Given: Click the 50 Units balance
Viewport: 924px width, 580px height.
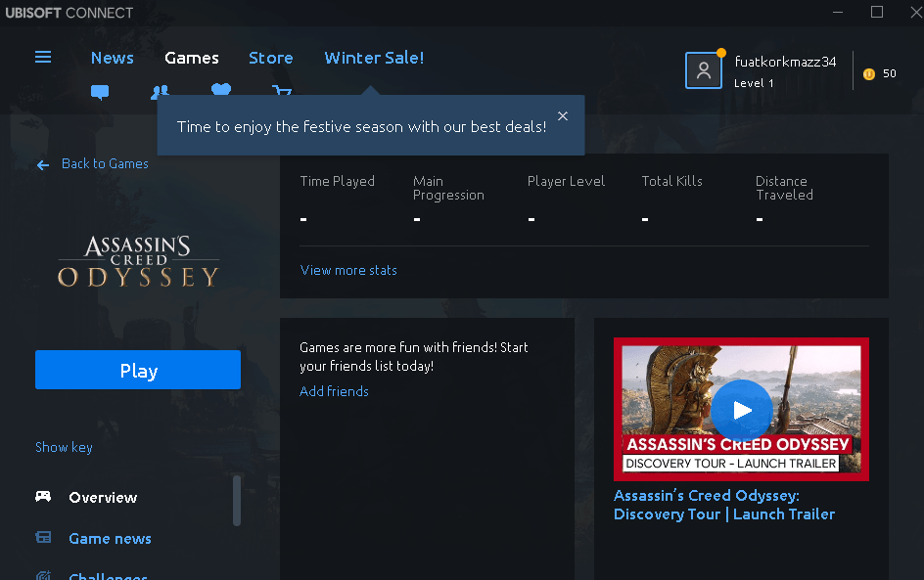Looking at the screenshot, I should pyautogui.click(x=889, y=73).
